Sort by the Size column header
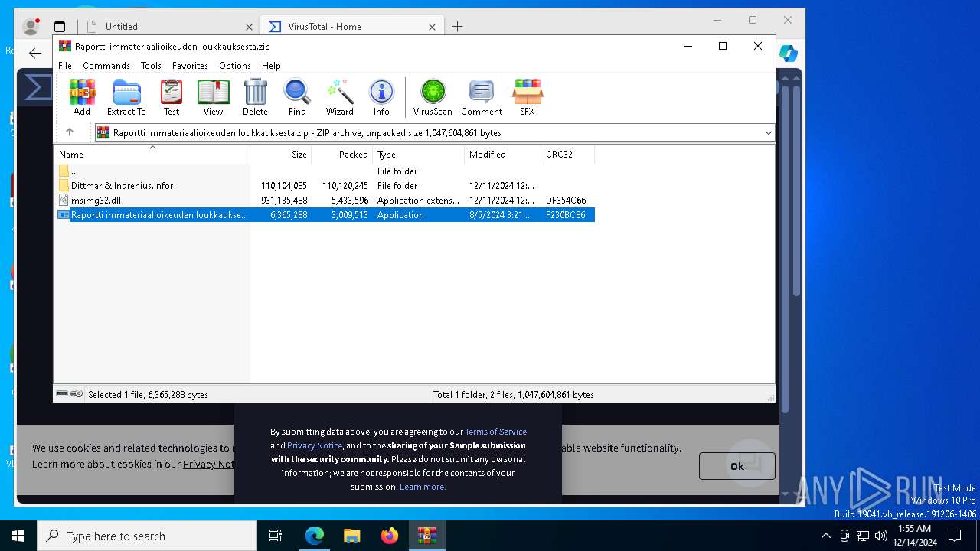The width and height of the screenshot is (980, 551). point(281,154)
